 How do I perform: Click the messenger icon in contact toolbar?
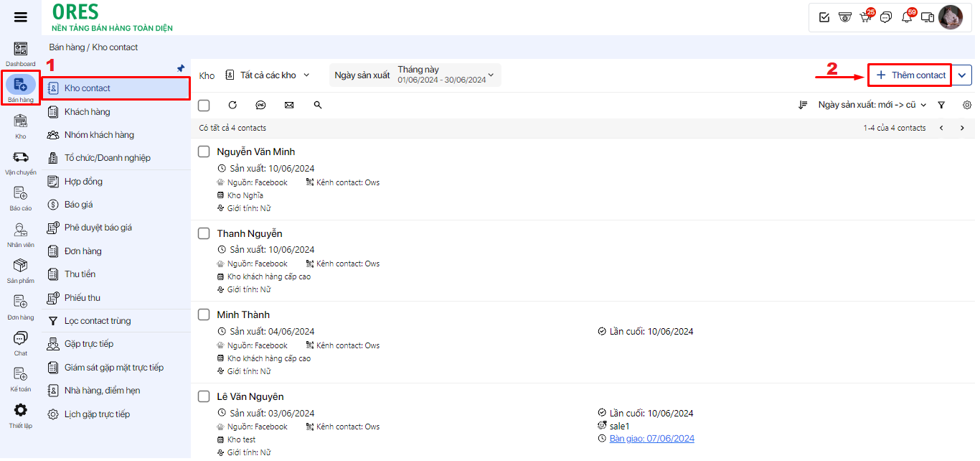(x=260, y=105)
